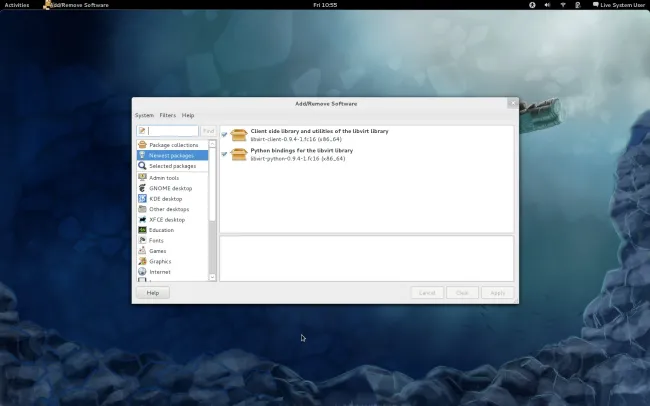Viewport: 650px width, 406px height.
Task: Select 'Education' category text
Action: click(161, 230)
